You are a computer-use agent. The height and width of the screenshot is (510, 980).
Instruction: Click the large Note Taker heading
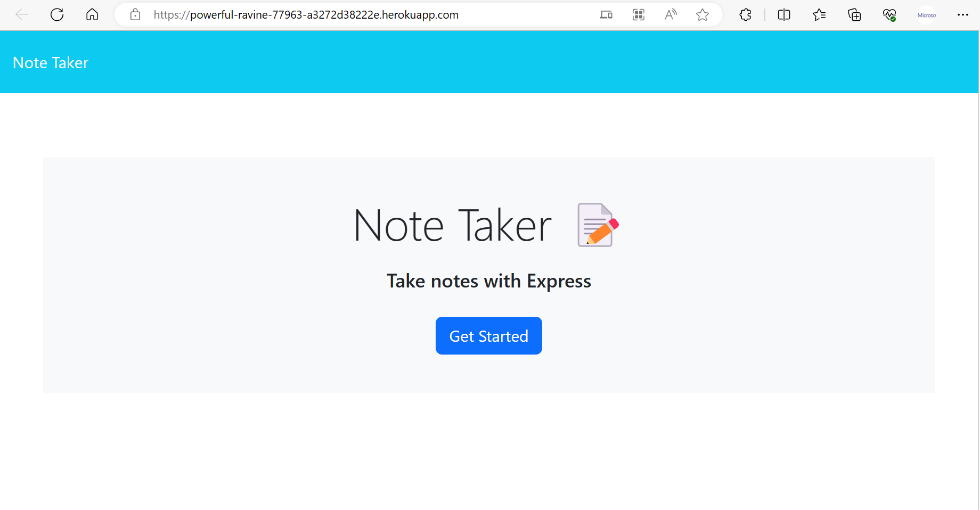453,226
